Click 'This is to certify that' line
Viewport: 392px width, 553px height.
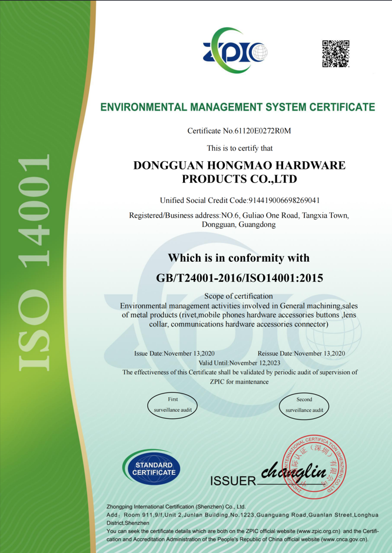click(x=240, y=148)
